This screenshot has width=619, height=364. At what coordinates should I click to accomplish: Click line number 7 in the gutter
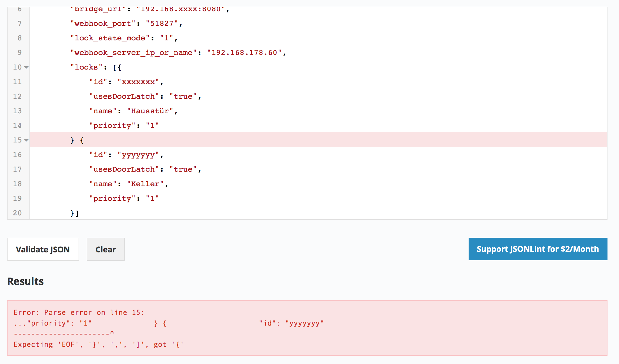point(20,24)
